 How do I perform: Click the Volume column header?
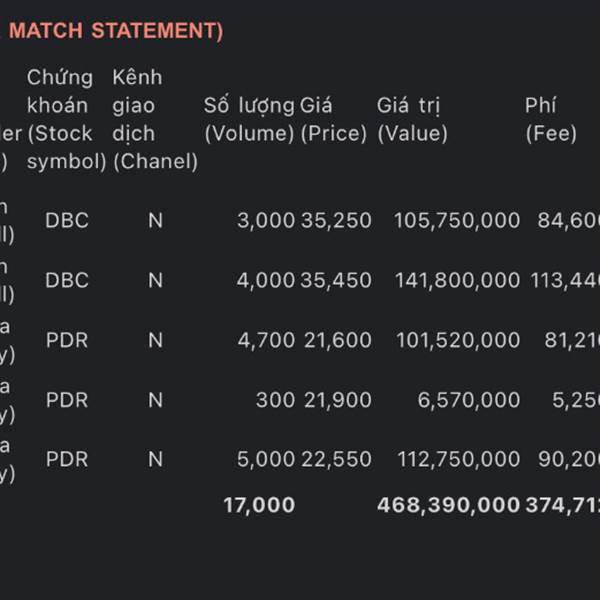(249, 119)
